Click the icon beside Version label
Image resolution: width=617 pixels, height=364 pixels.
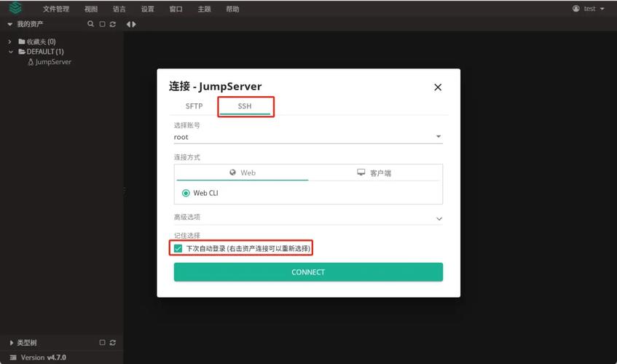tap(13, 357)
